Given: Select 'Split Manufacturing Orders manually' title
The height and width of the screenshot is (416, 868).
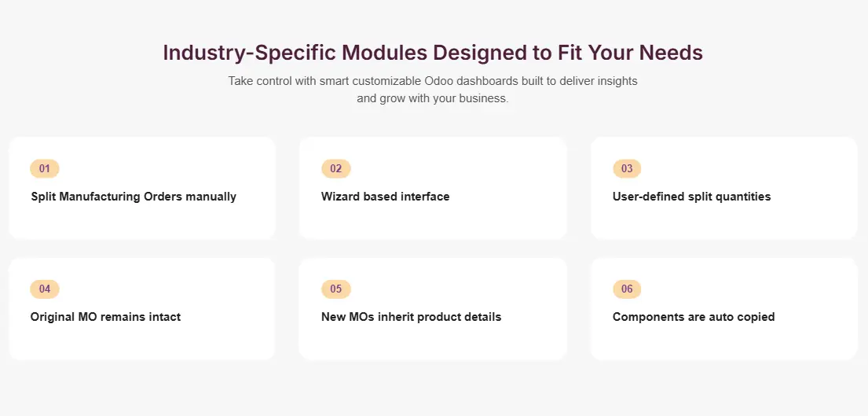Looking at the screenshot, I should pos(134,197).
